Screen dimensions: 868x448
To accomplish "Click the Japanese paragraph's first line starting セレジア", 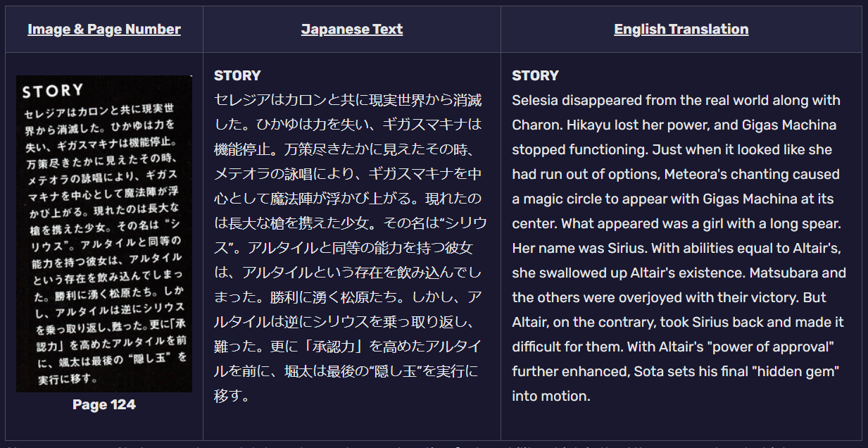I will pyautogui.click(x=348, y=100).
